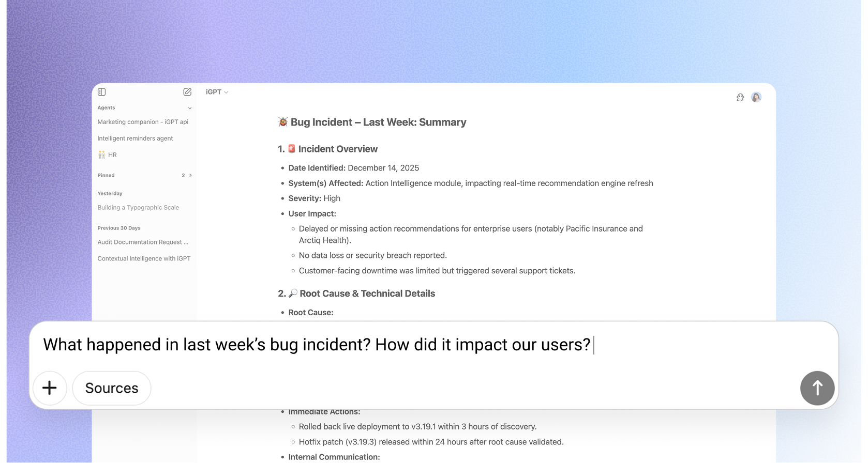Open the temporary chat ghost icon

click(740, 97)
